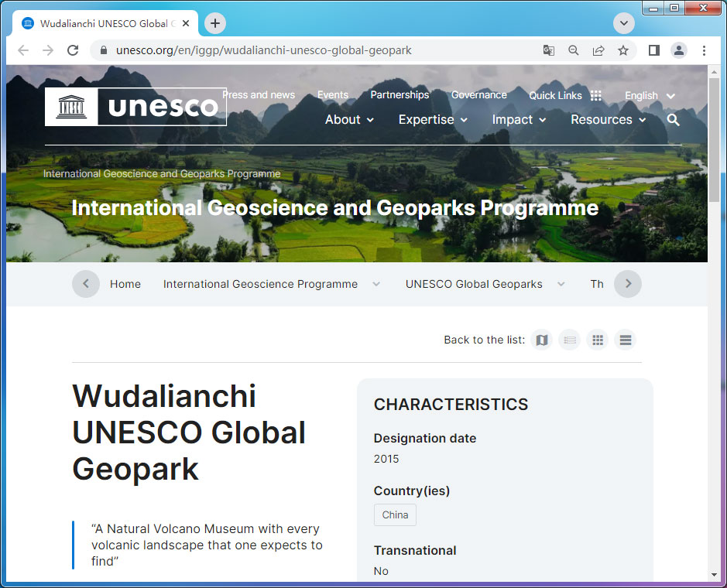Select the Wudalianchi UNESCO Global browser tab
This screenshot has width=727, height=588.
point(105,24)
